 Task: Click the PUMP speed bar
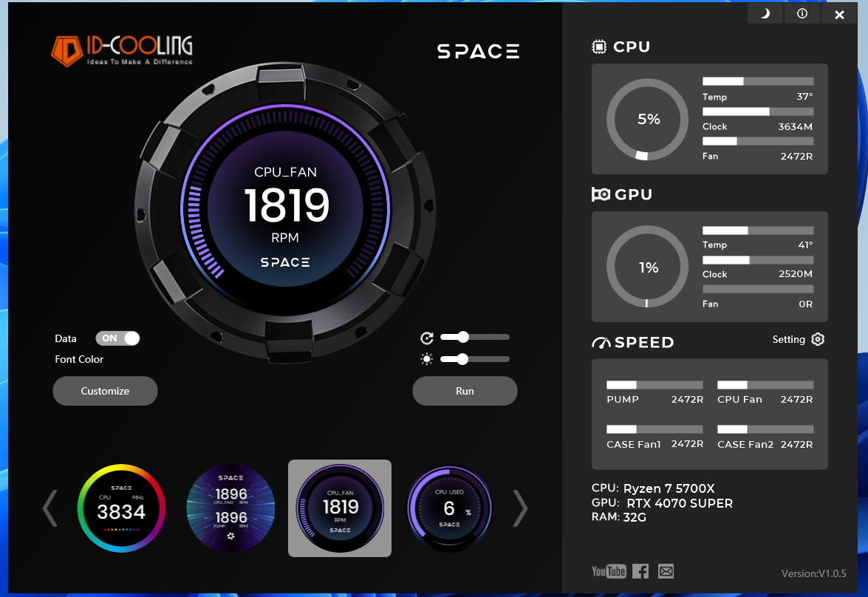655,385
